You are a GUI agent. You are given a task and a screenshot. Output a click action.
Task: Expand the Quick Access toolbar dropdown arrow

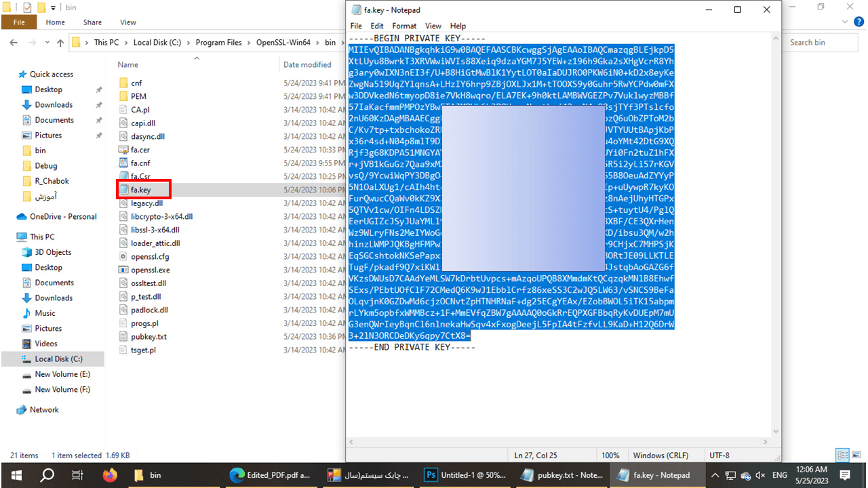(53, 7)
